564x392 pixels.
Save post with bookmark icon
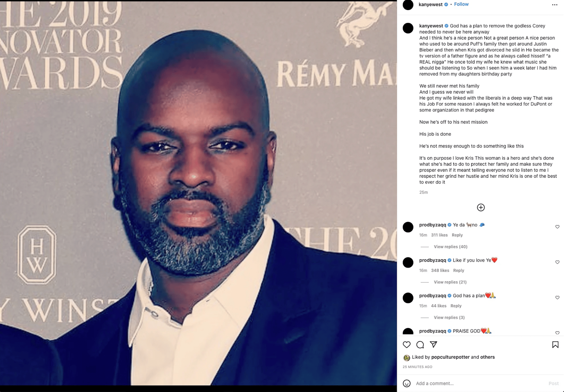555,345
